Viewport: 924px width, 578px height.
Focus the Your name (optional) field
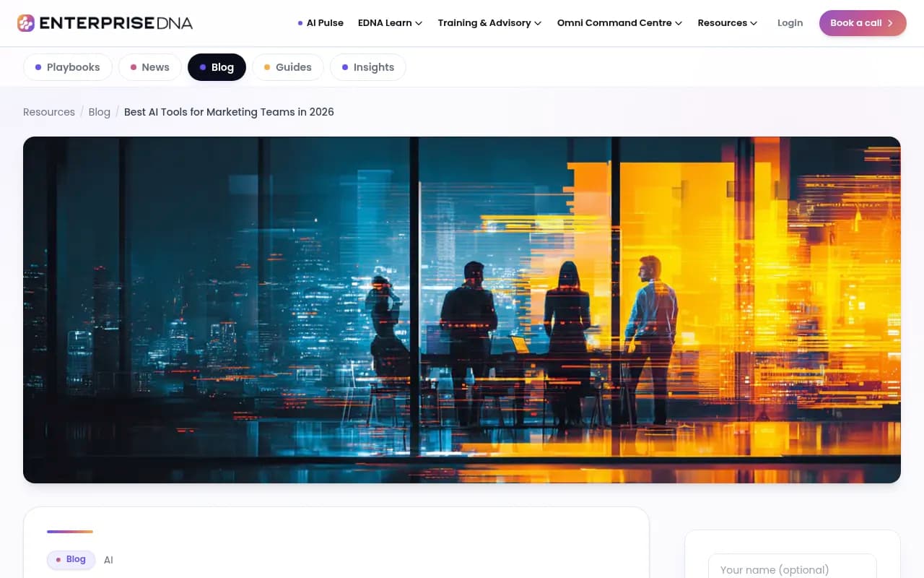[793, 569]
